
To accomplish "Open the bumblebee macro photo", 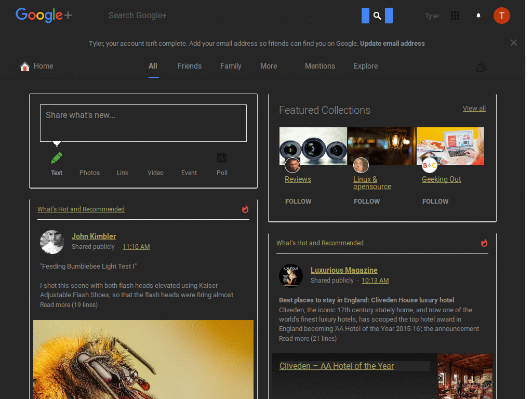I will click(x=143, y=360).
